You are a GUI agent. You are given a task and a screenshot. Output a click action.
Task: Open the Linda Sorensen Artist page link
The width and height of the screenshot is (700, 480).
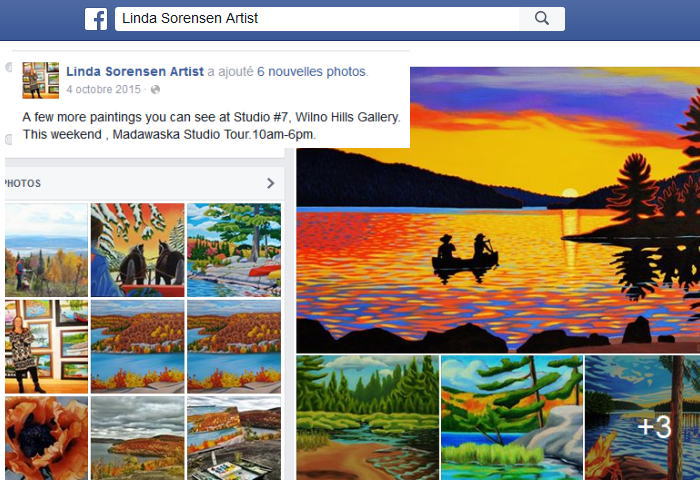(135, 71)
